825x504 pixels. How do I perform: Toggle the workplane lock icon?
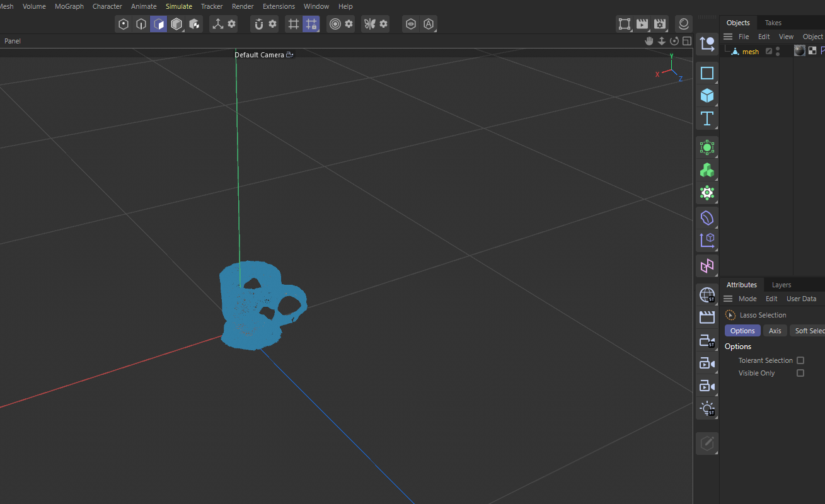point(311,24)
